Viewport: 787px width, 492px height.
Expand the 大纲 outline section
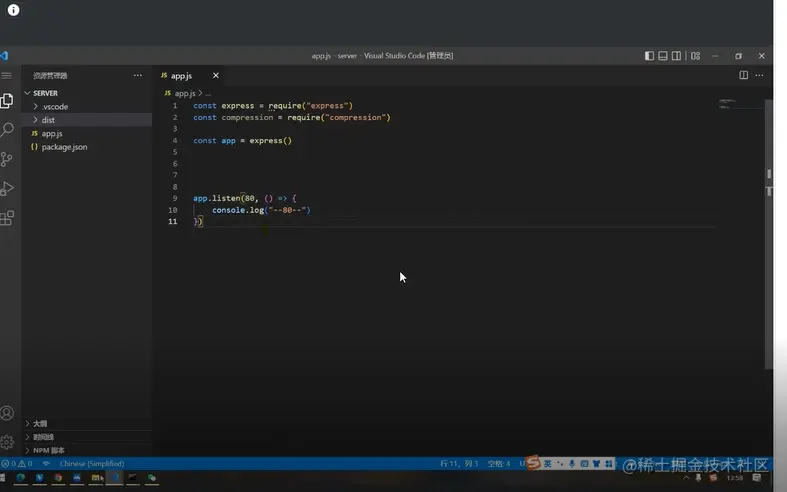(x=86, y=424)
